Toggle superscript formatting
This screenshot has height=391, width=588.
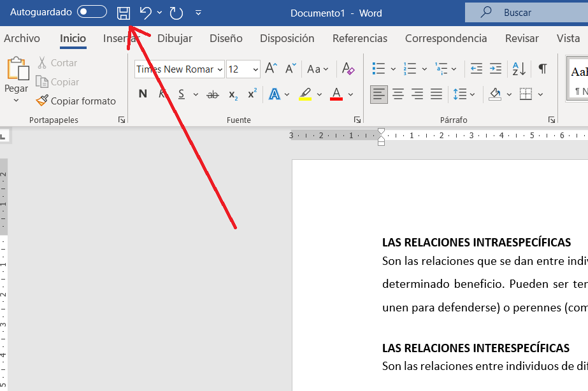[252, 94]
